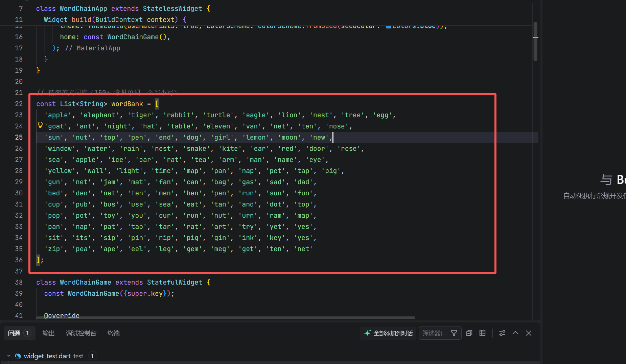Image resolution: width=626 pixels, height=364 pixels.
Task: Click 'super.key' in the line 39 constructor
Action: pyautogui.click(x=145, y=293)
